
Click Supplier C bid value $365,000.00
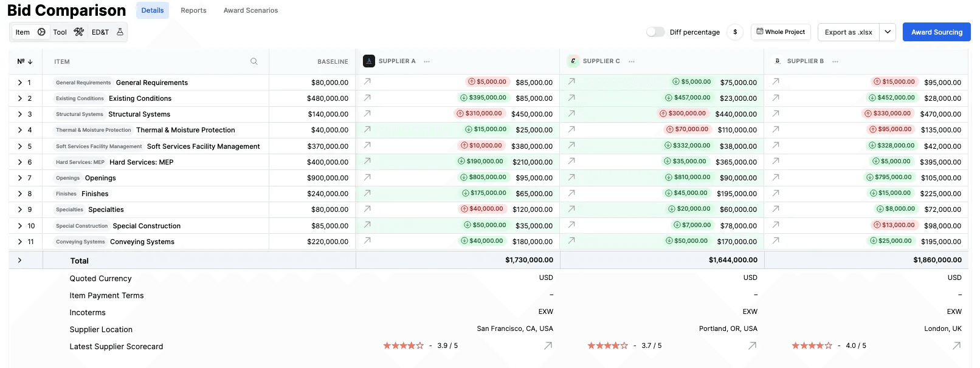[x=736, y=162]
